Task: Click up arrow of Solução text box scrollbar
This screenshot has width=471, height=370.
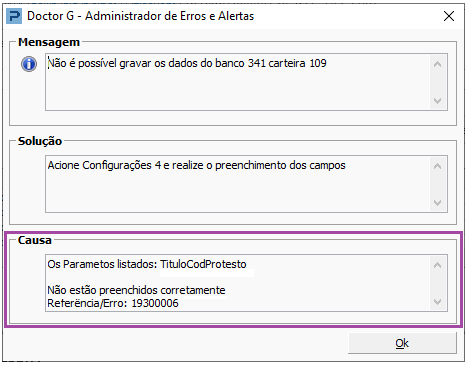Action: tap(437, 166)
